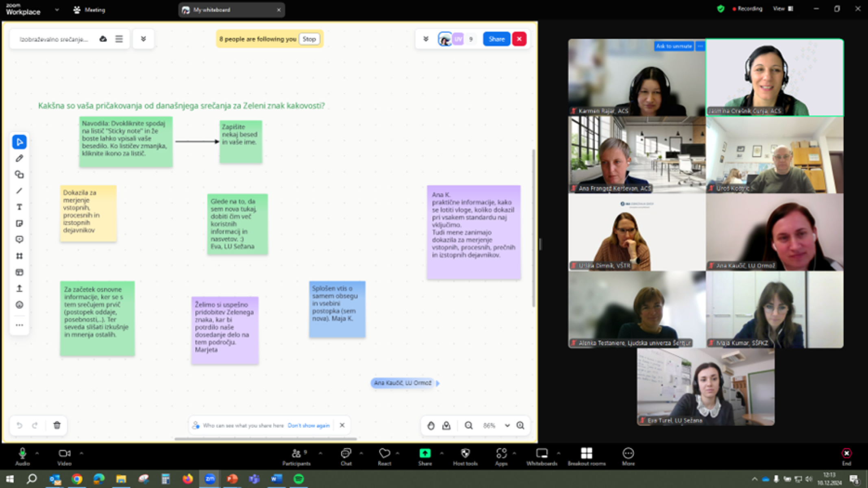
Task: Expand participants options arrow
Action: [320, 453]
